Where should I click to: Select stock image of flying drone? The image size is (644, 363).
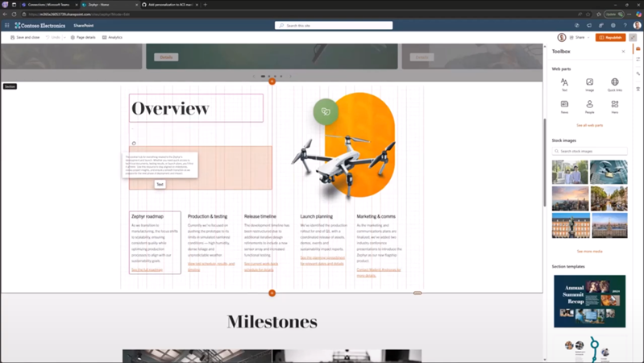coord(609,173)
